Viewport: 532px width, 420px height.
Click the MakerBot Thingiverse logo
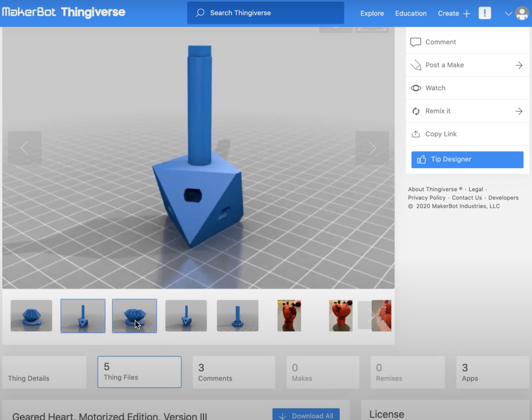pos(64,12)
